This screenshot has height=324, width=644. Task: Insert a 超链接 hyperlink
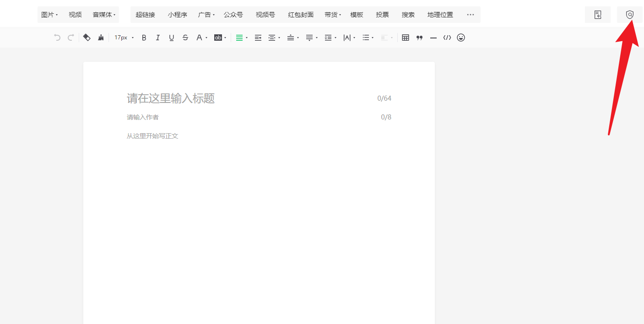145,15
